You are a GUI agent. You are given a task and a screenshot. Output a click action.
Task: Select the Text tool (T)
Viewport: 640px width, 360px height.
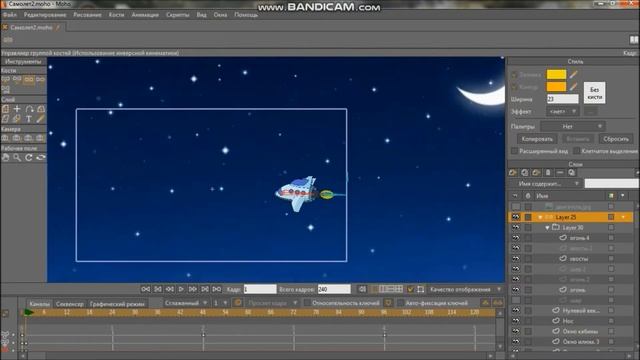click(x=29, y=119)
